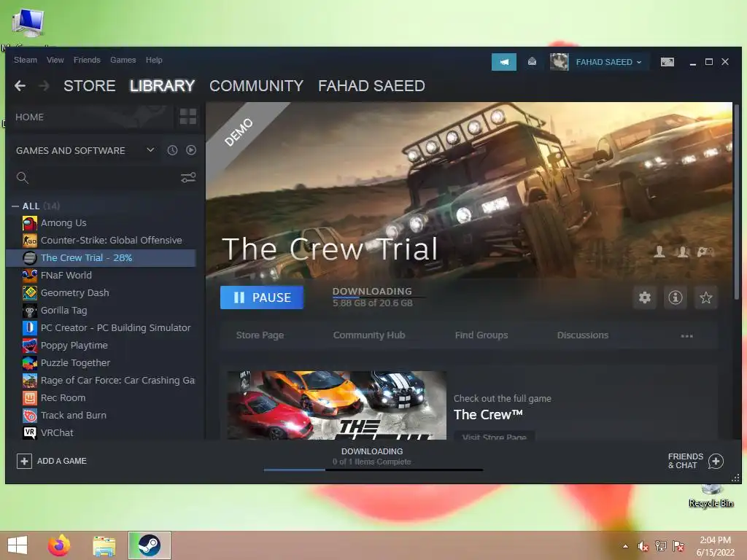Open the Store Page link
The width and height of the screenshot is (747, 560).
(x=260, y=335)
